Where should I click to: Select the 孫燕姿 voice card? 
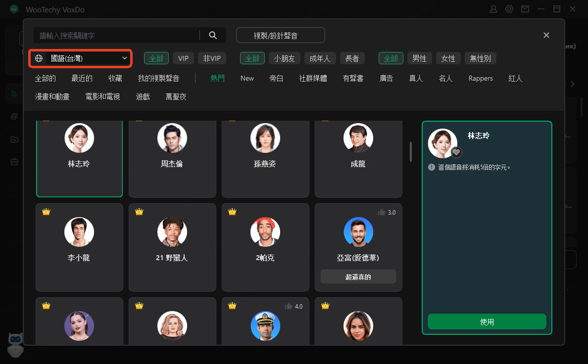coord(265,159)
